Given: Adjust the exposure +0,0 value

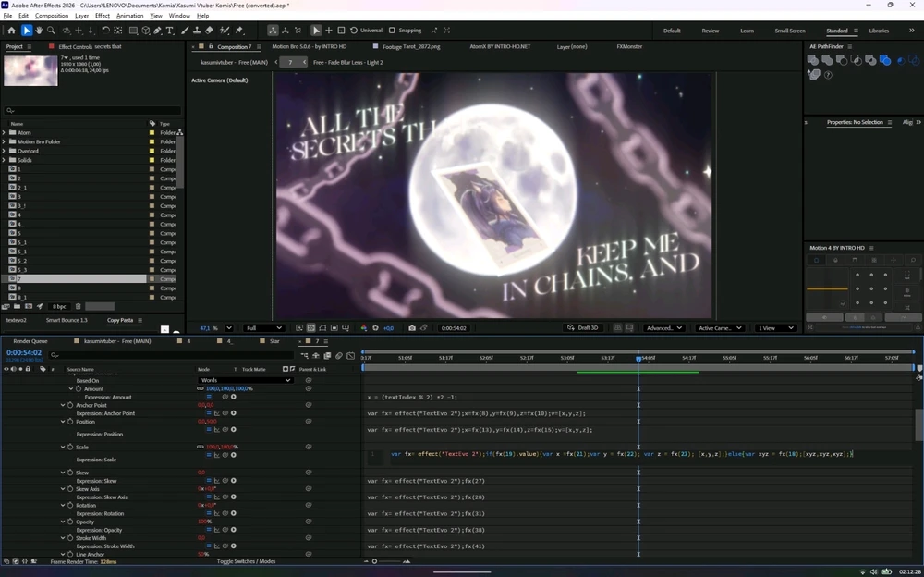Looking at the screenshot, I should (389, 328).
